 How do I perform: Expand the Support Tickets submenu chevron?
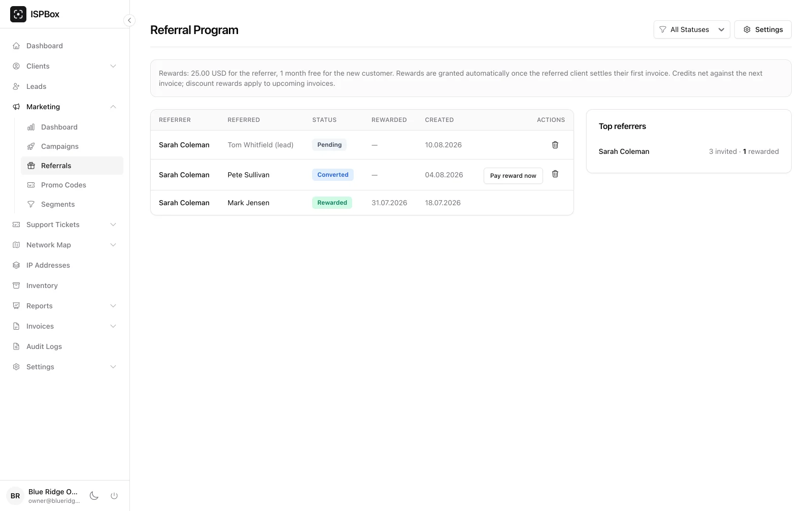pos(113,225)
